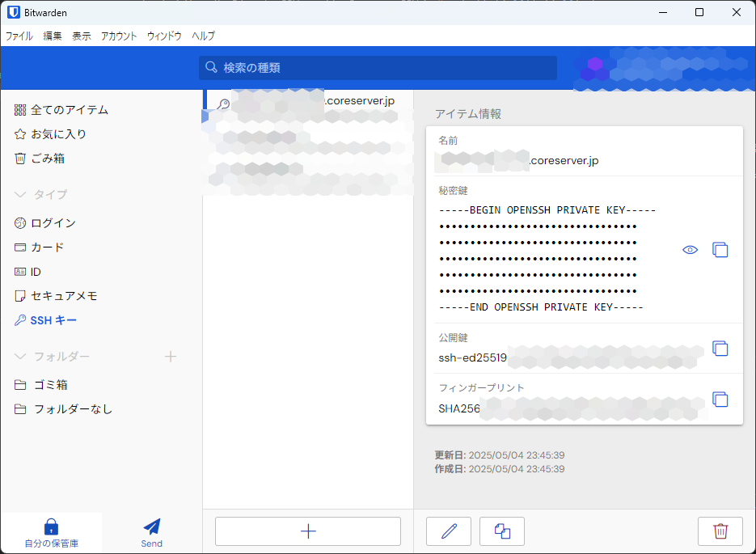
Task: Collapse the タイプ section
Action: click(21, 195)
